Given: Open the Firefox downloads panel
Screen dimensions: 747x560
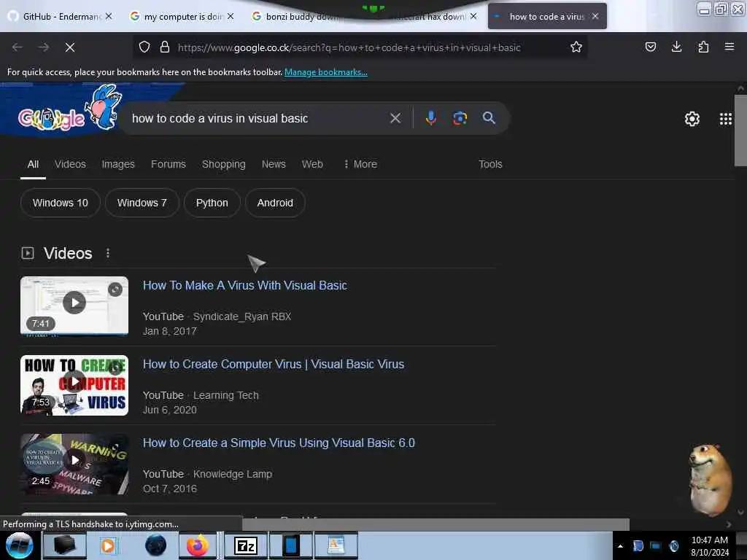Looking at the screenshot, I should (x=676, y=47).
